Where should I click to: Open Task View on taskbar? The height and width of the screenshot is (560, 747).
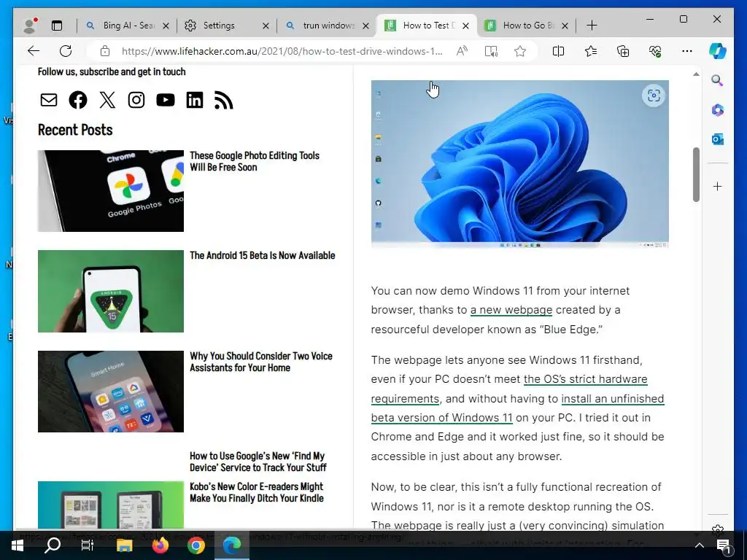tap(88, 545)
